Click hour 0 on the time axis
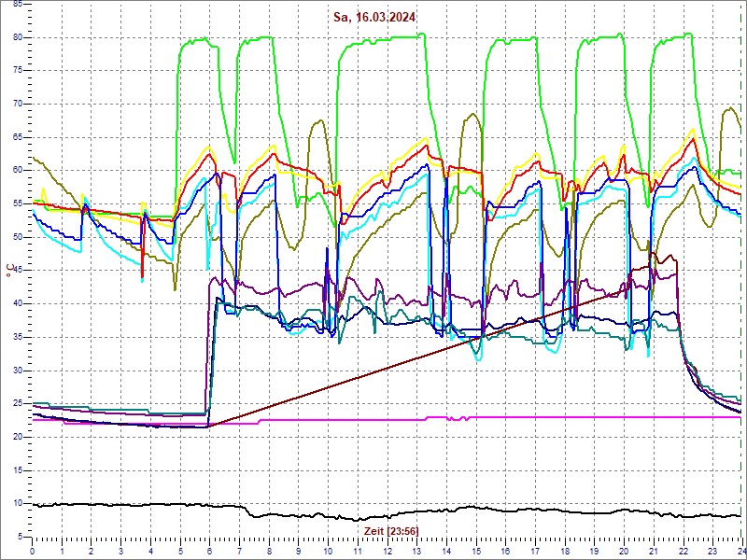The image size is (747, 560). click(x=32, y=551)
